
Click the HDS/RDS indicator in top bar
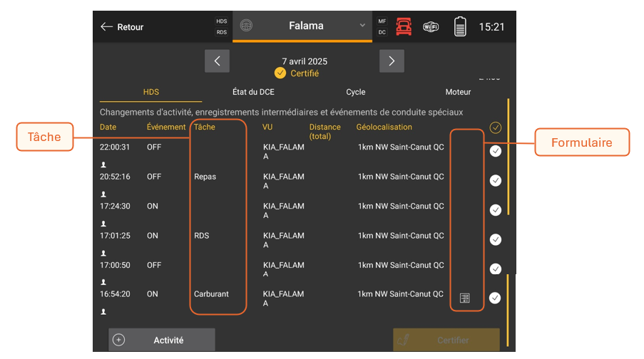pyautogui.click(x=222, y=26)
